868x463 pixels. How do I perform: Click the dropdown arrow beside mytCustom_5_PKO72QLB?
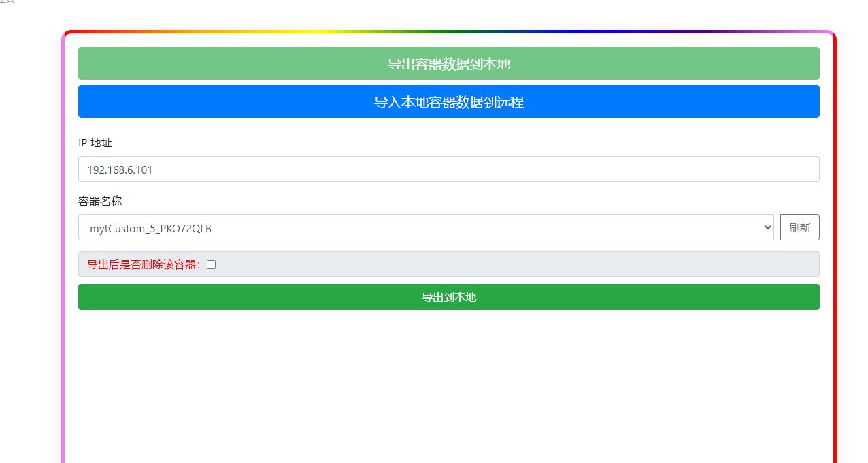(768, 227)
